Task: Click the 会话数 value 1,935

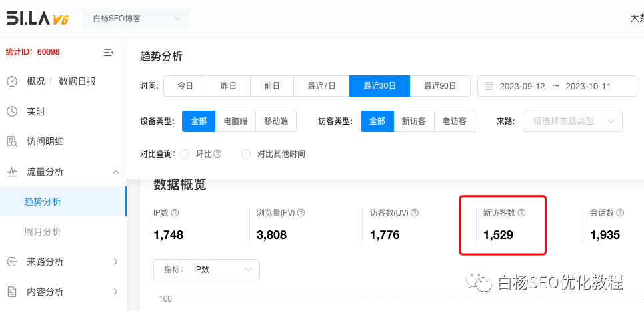Action: click(x=605, y=235)
